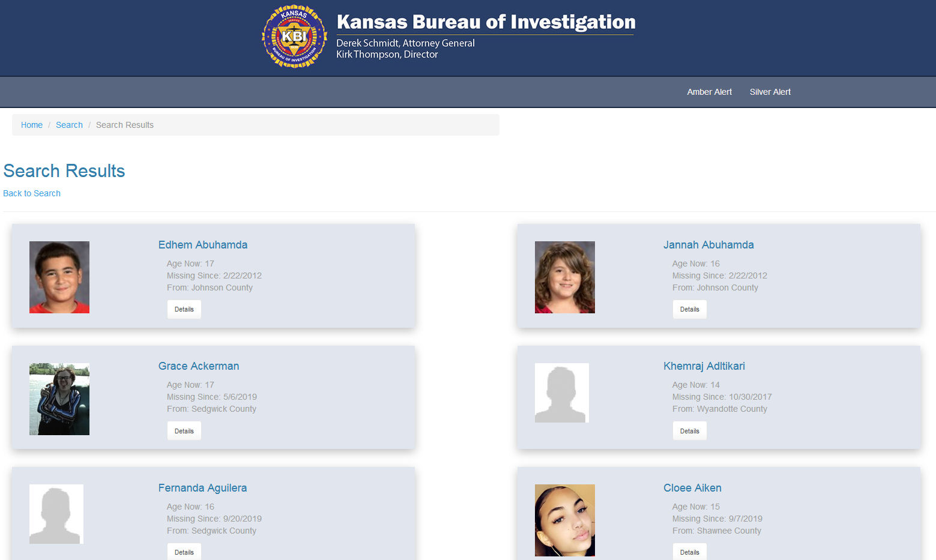
Task: Click the Search breadcrumb link
Action: [x=69, y=125]
